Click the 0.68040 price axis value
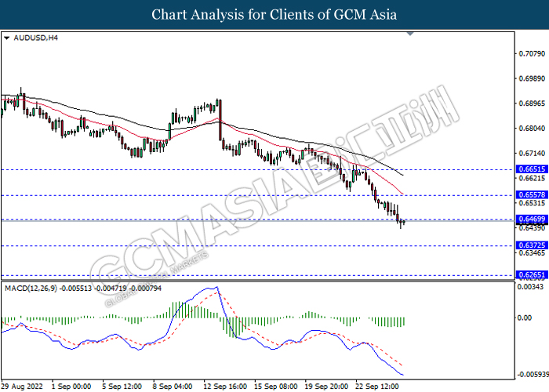This screenshot has width=549, height=392. [x=532, y=128]
